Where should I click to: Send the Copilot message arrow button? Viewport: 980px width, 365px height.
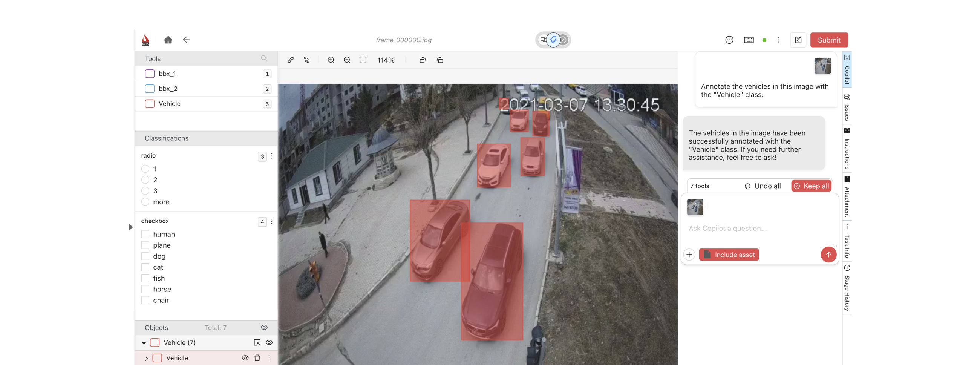pyautogui.click(x=828, y=255)
